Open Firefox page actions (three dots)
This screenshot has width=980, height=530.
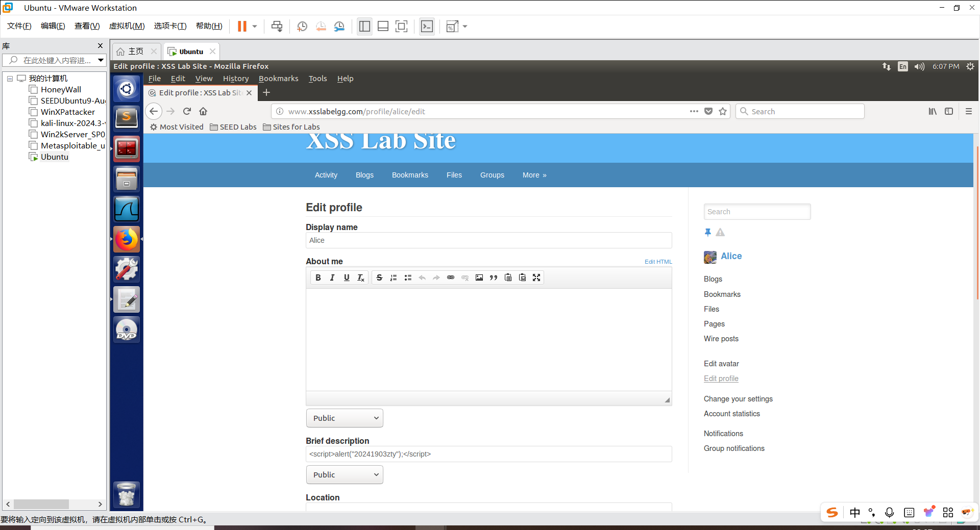coord(694,111)
